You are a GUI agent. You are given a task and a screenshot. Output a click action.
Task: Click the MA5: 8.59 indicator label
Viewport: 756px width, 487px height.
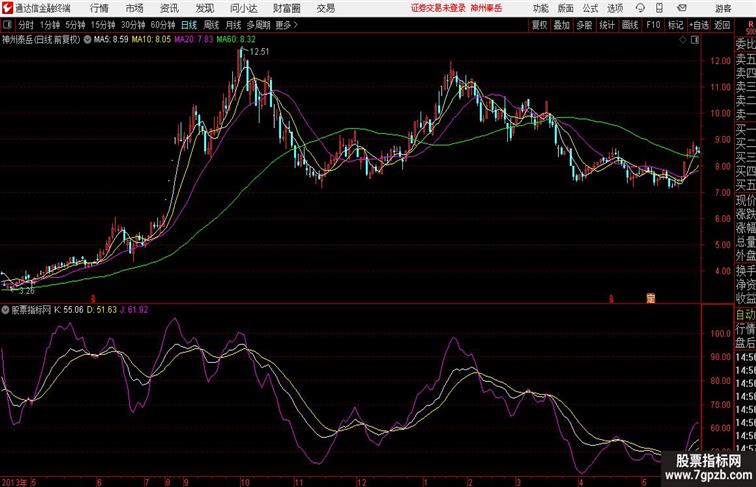pos(111,40)
